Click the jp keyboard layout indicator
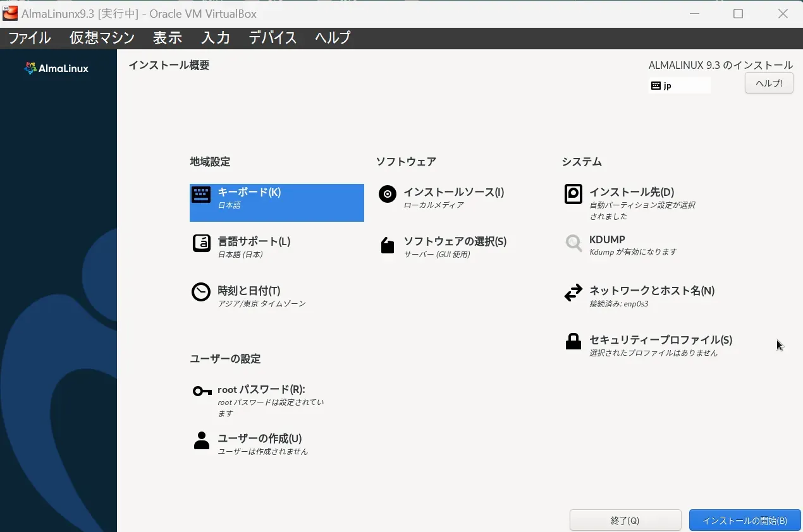Screen dimensions: 803x532 (x=679, y=85)
